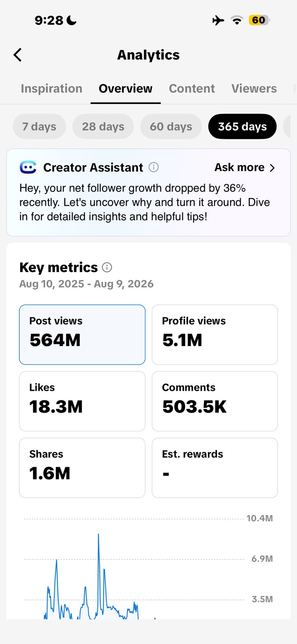Select the Profile views metric card
This screenshot has width=297, height=644.
click(215, 334)
